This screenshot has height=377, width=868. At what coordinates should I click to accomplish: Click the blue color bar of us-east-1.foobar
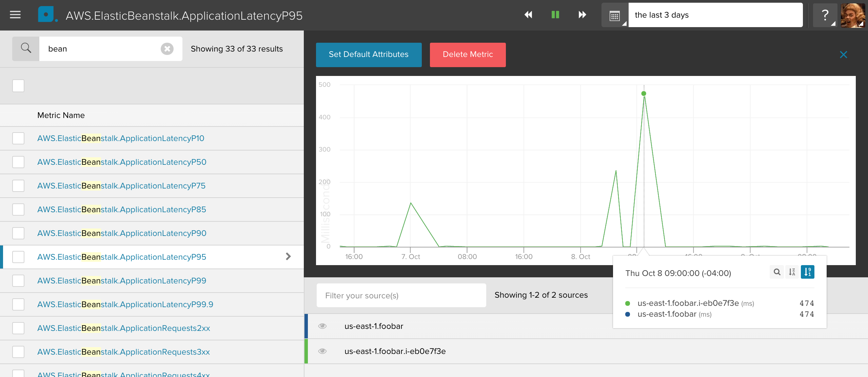coord(306,326)
